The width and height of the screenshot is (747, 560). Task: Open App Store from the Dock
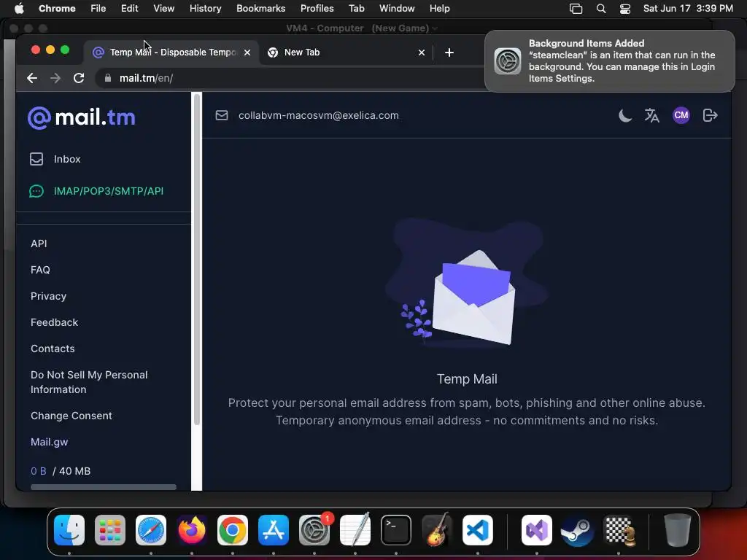[x=274, y=530]
